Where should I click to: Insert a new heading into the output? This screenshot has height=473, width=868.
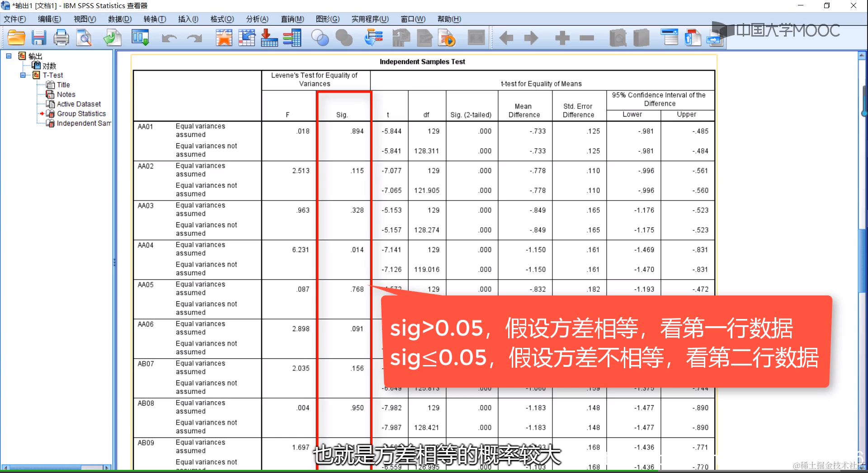tap(670, 37)
